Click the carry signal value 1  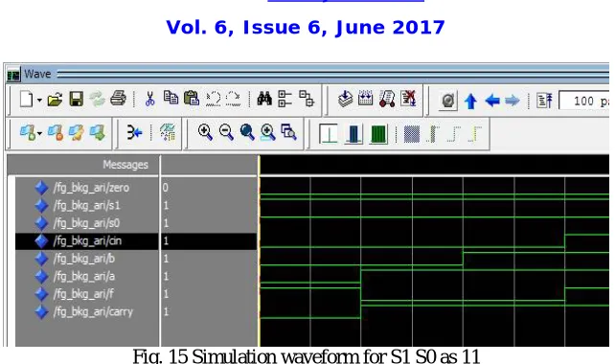coord(166,312)
